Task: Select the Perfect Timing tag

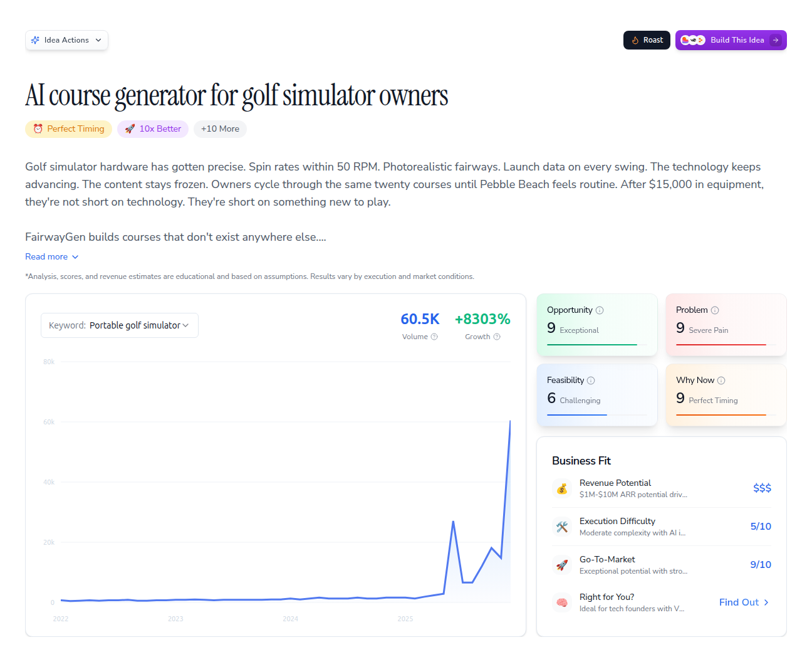Action: click(68, 129)
